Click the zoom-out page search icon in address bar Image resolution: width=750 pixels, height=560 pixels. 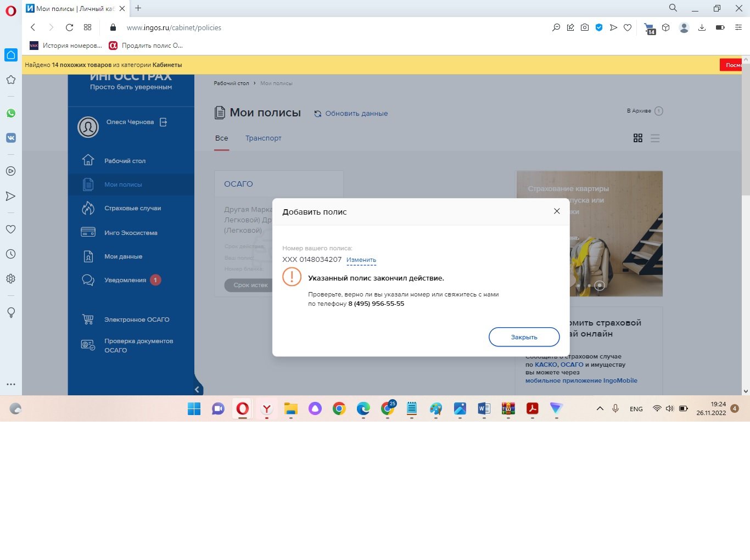tap(556, 27)
